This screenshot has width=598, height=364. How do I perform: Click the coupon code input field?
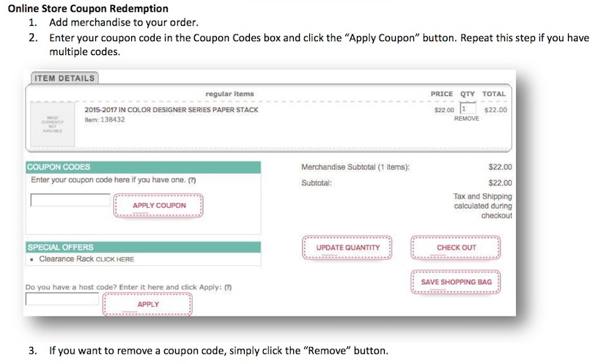click(x=70, y=200)
